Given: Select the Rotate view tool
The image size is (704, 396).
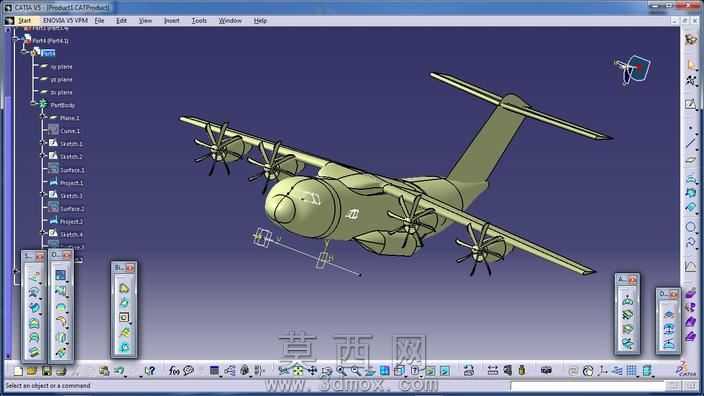Looking at the screenshot, I should click(327, 371).
